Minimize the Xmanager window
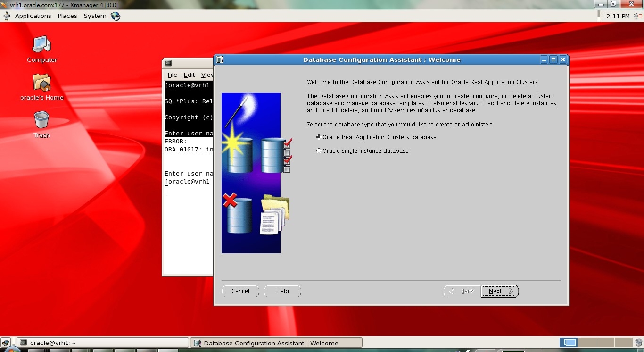The width and height of the screenshot is (644, 352). click(x=600, y=4)
